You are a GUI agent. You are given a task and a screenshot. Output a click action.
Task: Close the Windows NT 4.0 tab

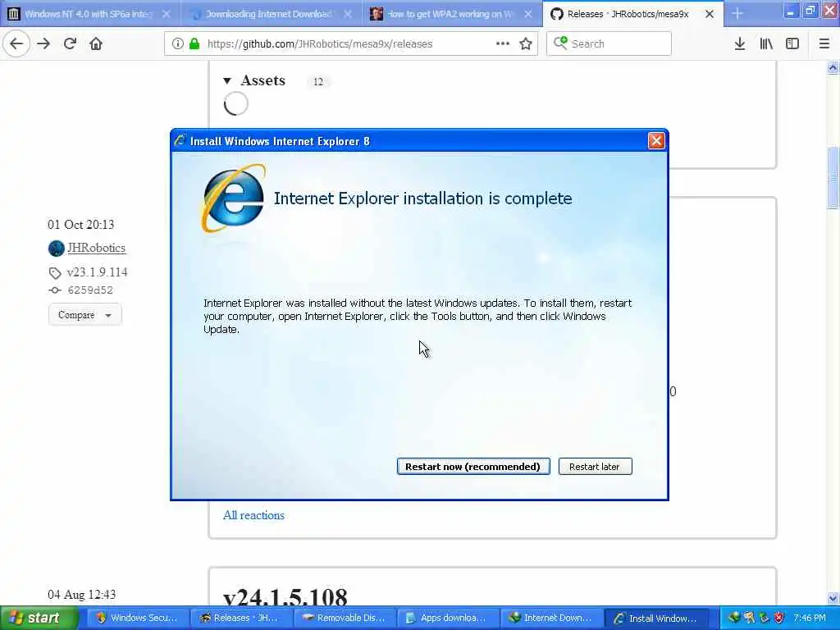coord(166,14)
